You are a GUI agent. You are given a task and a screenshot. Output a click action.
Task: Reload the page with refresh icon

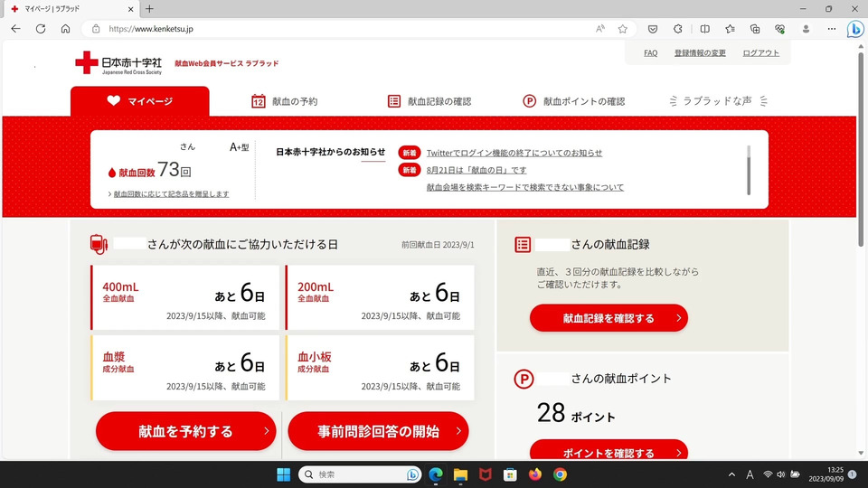click(41, 29)
